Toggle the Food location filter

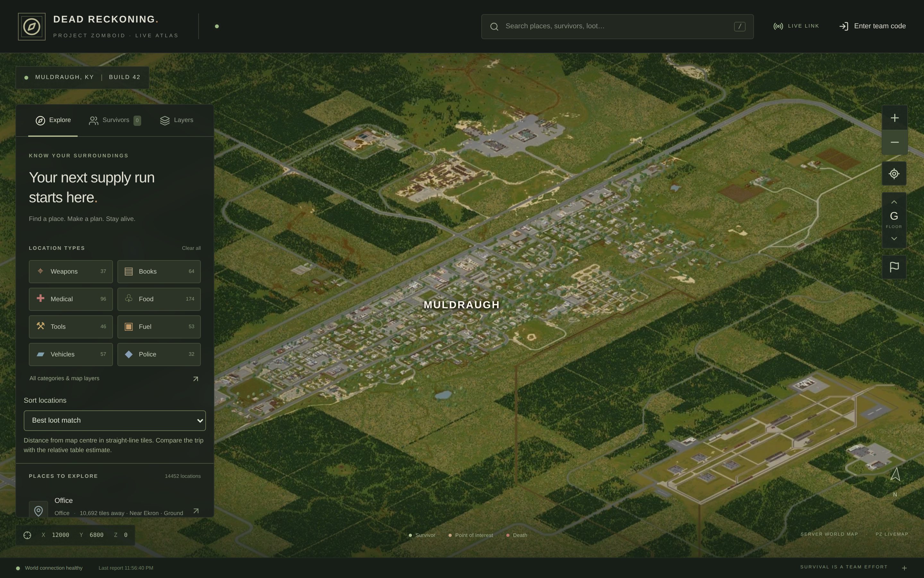pyautogui.click(x=159, y=299)
